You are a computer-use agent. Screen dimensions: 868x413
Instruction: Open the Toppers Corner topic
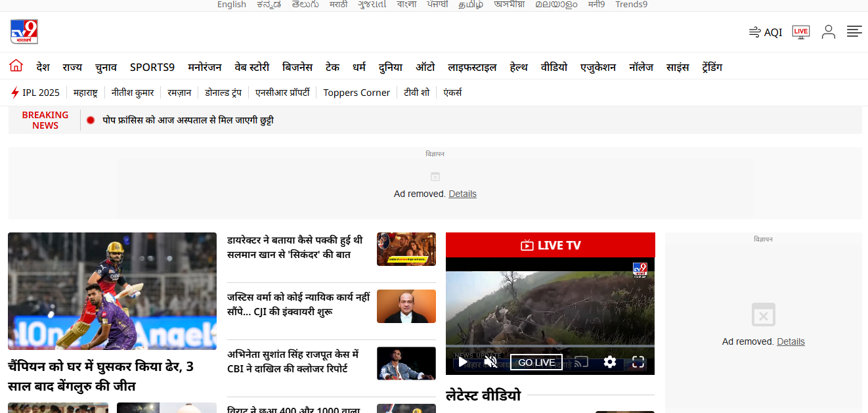click(357, 93)
